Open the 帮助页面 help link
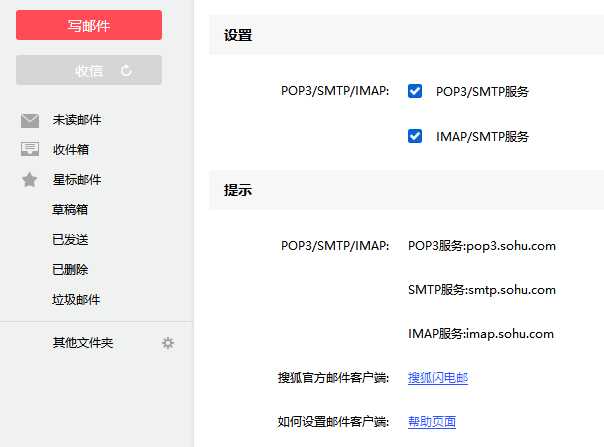 [432, 422]
